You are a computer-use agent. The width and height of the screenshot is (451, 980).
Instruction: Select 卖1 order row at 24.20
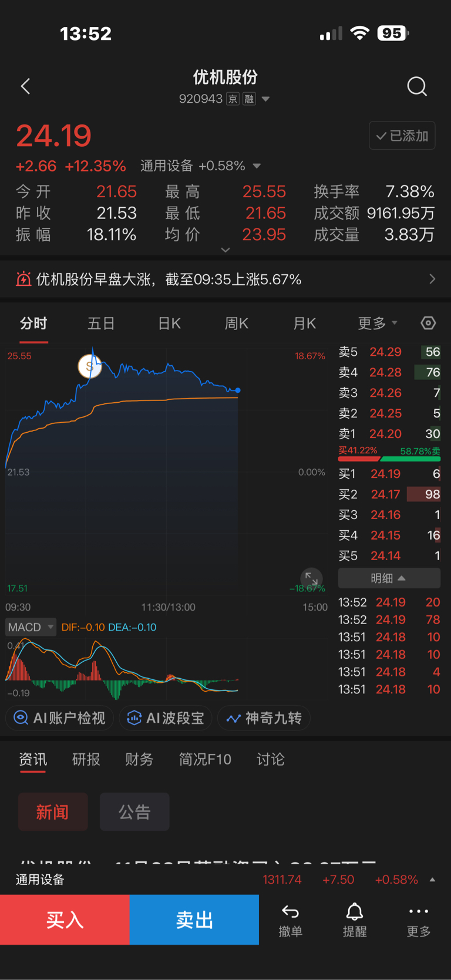click(x=389, y=434)
